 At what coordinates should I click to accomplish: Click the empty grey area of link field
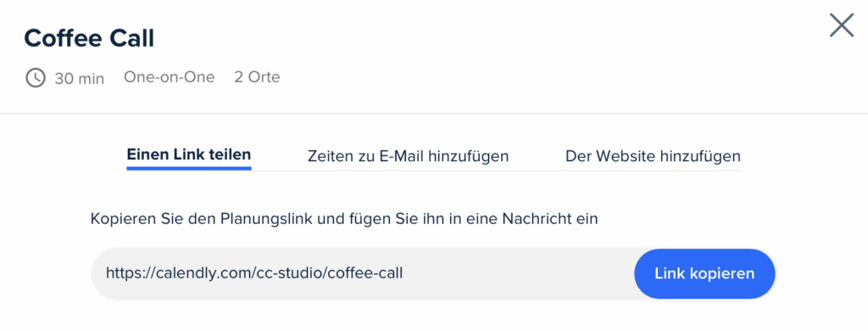point(518,273)
